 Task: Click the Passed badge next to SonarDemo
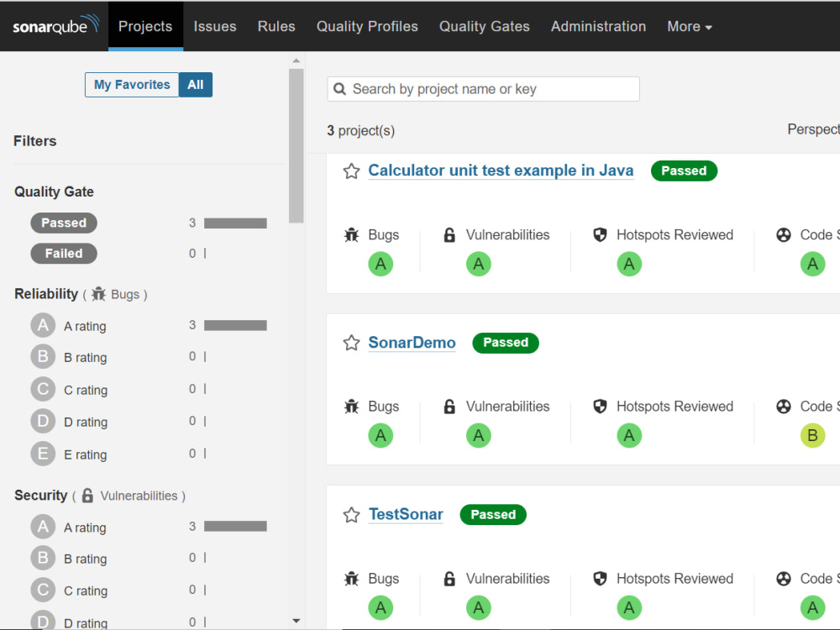pos(505,343)
